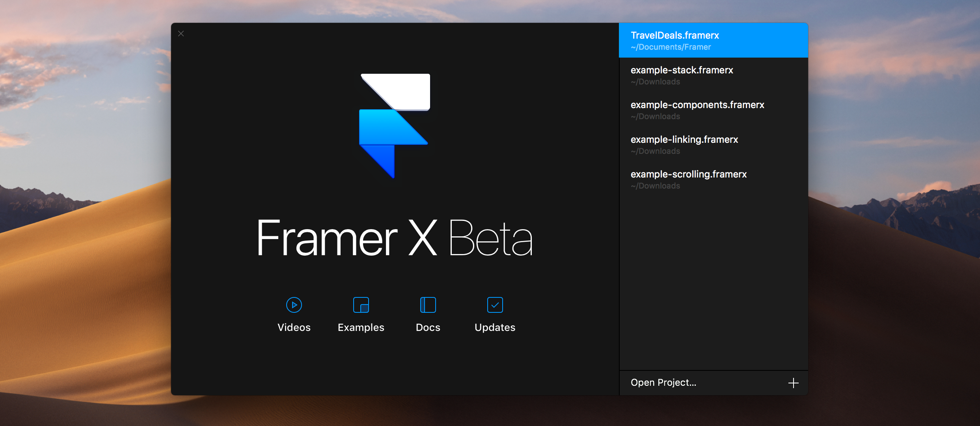Image resolution: width=980 pixels, height=426 pixels.
Task: Click the Framer logo graphic
Action: tap(394, 125)
